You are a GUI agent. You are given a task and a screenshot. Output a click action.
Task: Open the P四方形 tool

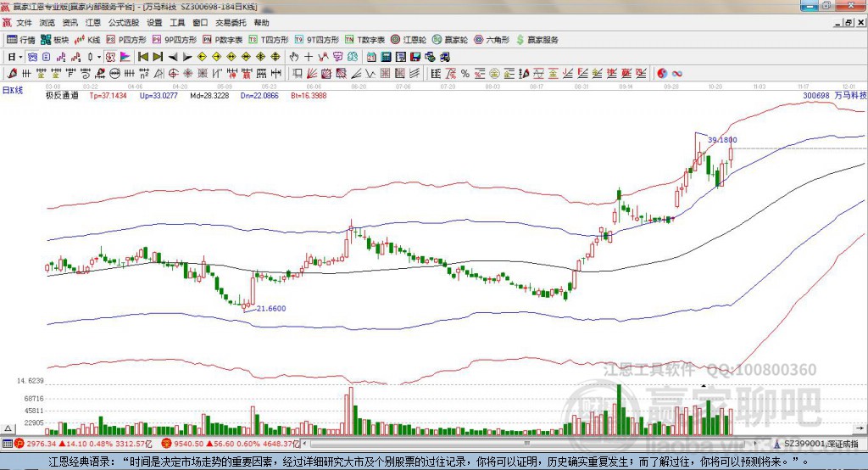pyautogui.click(x=127, y=40)
